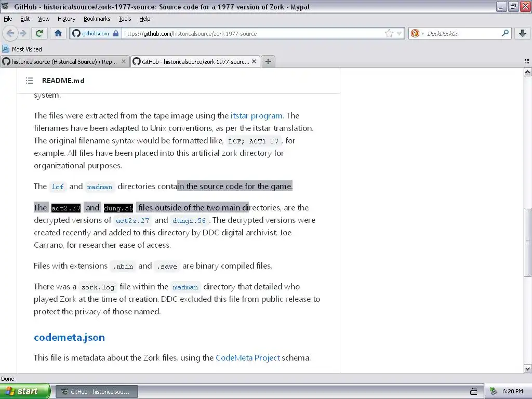Click the Windows start button
532x399 pixels.
tap(25, 391)
